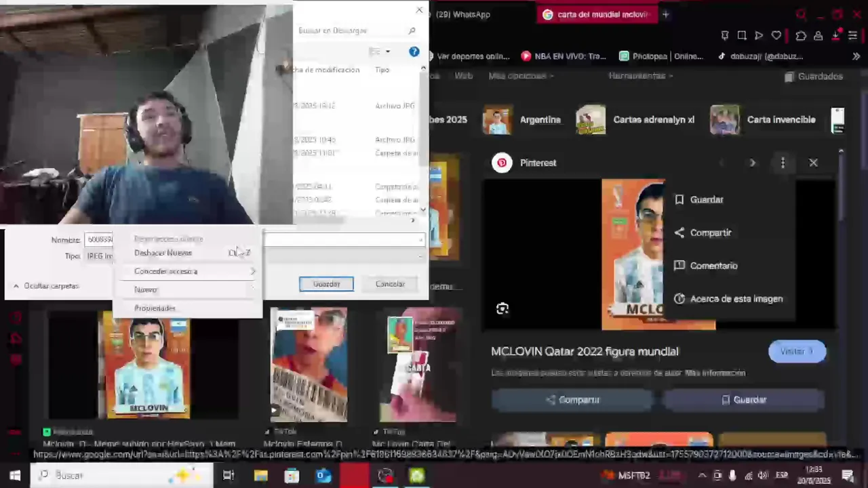Click the snapshot tool icon in toolbar
868x488 pixels.
(742, 35)
